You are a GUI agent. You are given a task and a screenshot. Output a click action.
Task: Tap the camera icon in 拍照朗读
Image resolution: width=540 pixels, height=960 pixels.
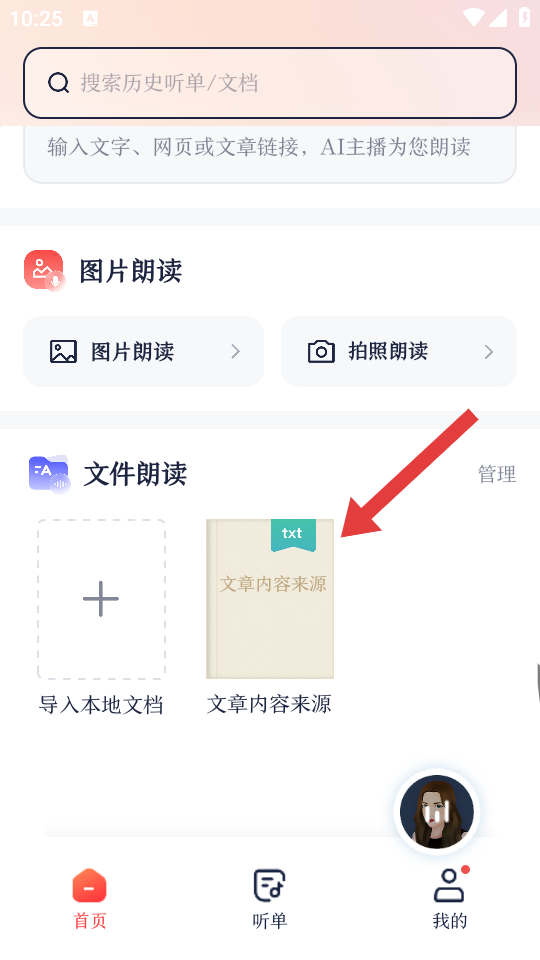[x=321, y=351]
